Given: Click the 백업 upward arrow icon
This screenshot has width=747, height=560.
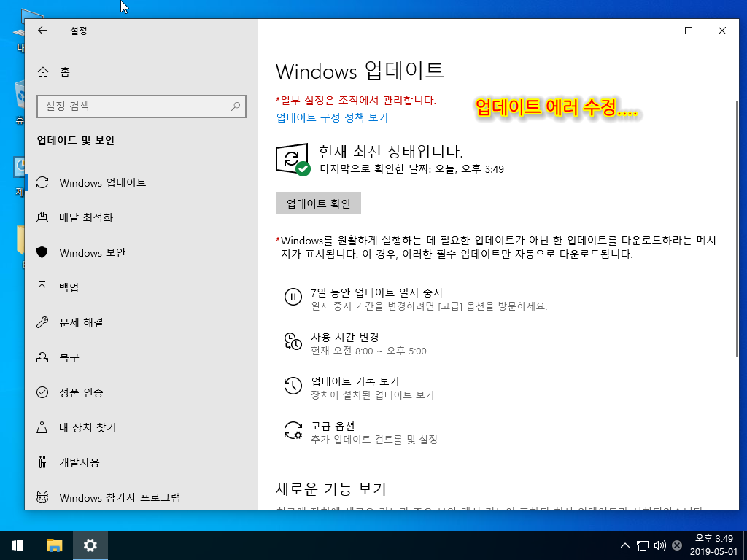Looking at the screenshot, I should point(42,287).
